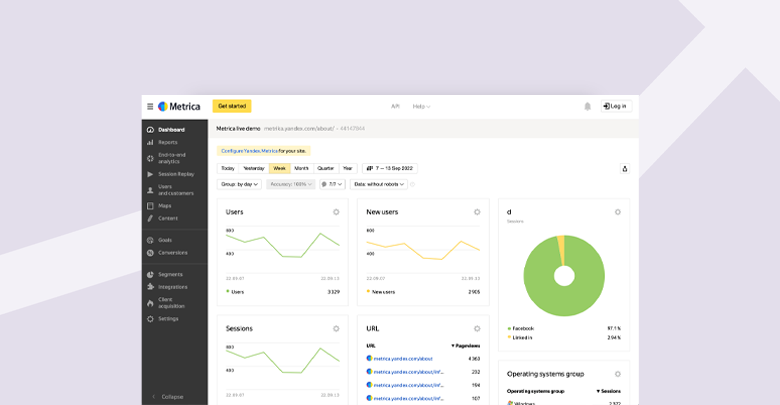Select the Quarter period
The height and width of the screenshot is (405, 780).
coord(326,169)
